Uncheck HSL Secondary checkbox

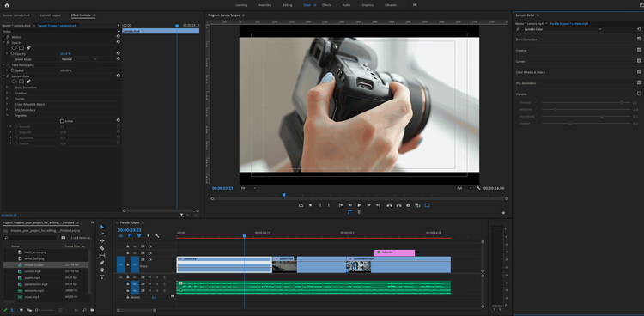click(x=639, y=82)
